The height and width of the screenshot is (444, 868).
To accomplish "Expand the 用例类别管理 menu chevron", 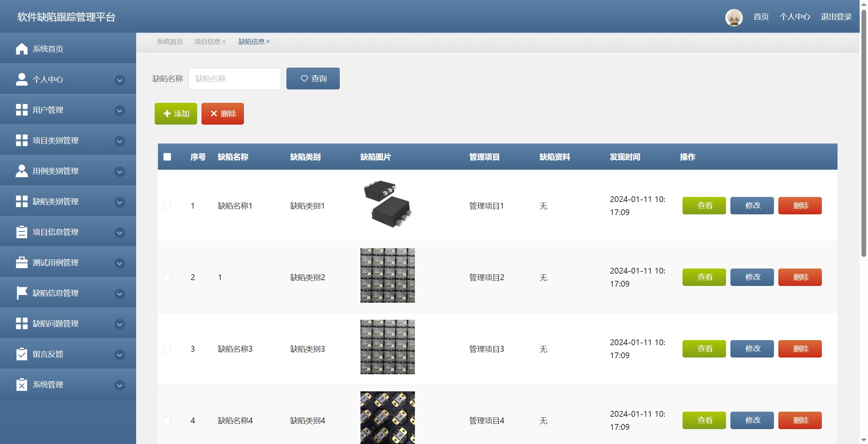I will [x=119, y=171].
